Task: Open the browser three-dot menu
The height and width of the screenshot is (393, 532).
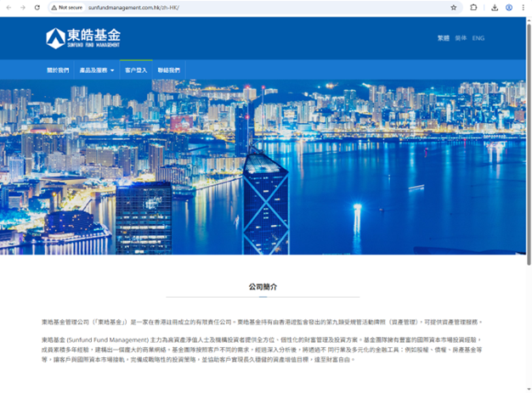Action: pyautogui.click(x=524, y=7)
